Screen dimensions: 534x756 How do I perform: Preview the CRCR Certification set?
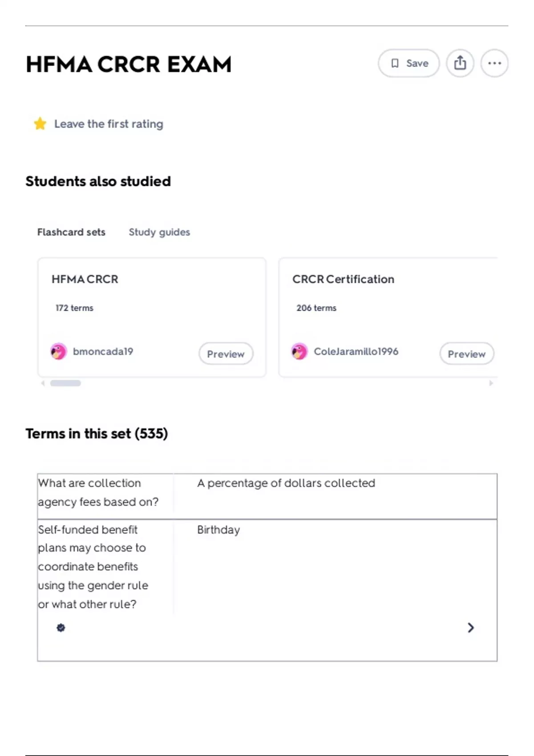466,354
